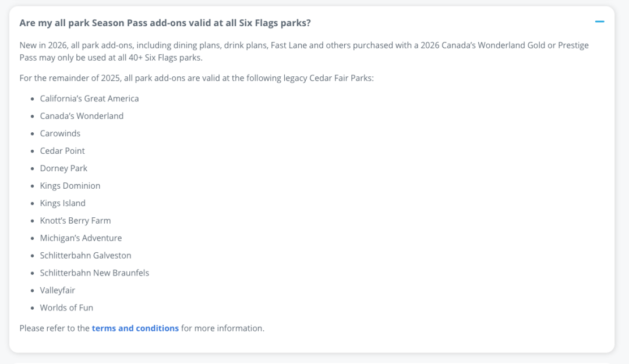
Task: Select the Dorney Park entry
Action: click(x=63, y=168)
